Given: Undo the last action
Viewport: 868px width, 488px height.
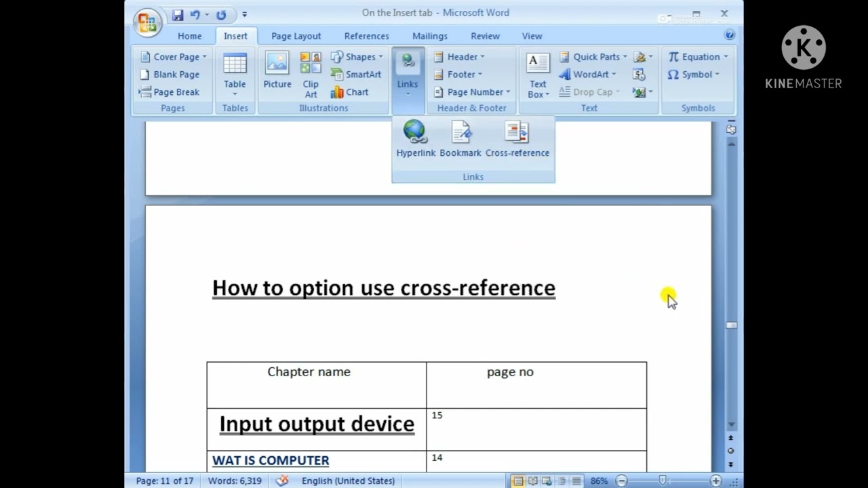Looking at the screenshot, I should point(195,15).
